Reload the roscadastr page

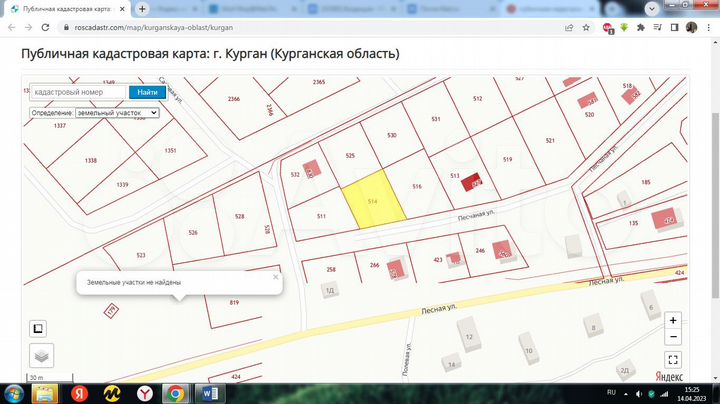pyautogui.click(x=45, y=28)
